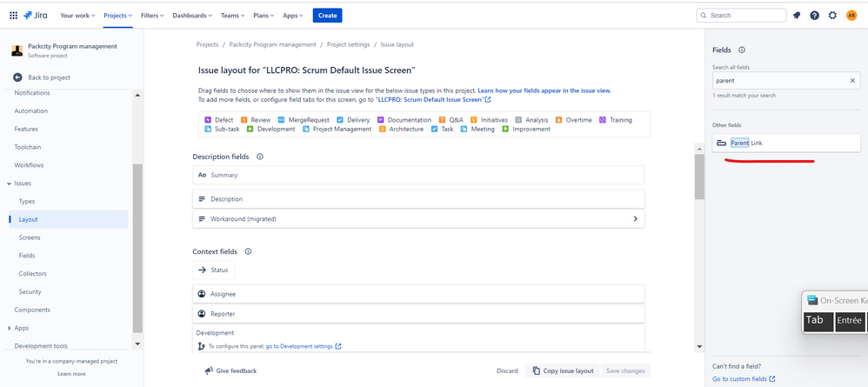Open notifications bell icon
Viewport: 868px width, 387px height.
coord(797,16)
